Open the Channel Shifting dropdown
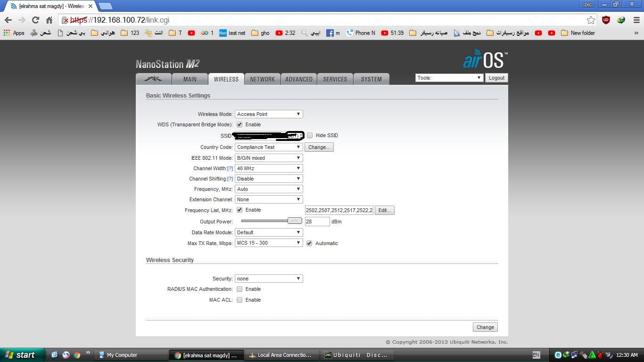Image resolution: width=644 pixels, height=362 pixels. [269, 179]
